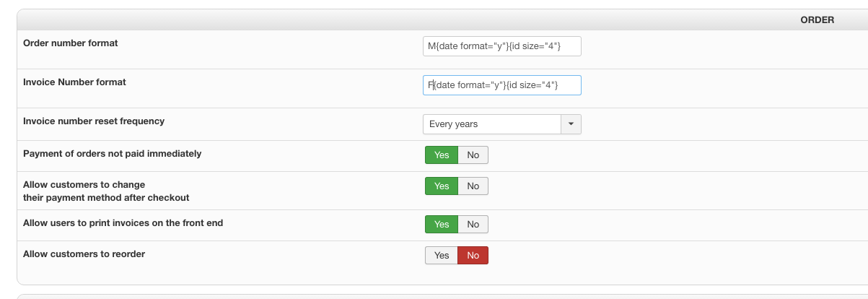
Task: Click the Order number format input field
Action: point(501,46)
